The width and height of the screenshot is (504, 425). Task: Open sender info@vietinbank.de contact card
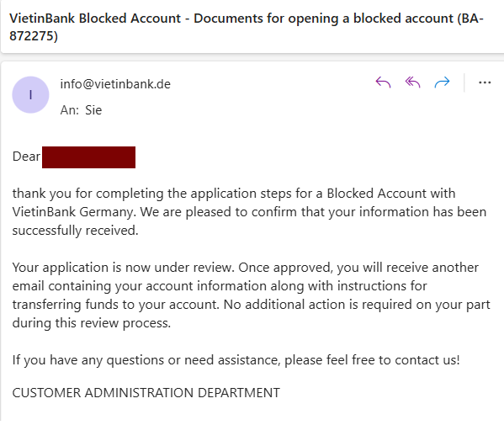(x=115, y=84)
